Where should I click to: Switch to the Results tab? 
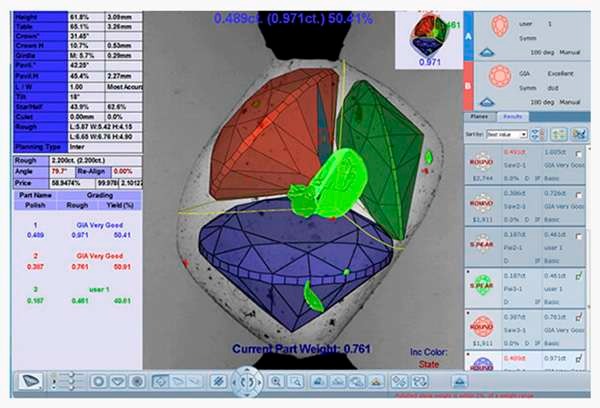click(x=513, y=117)
